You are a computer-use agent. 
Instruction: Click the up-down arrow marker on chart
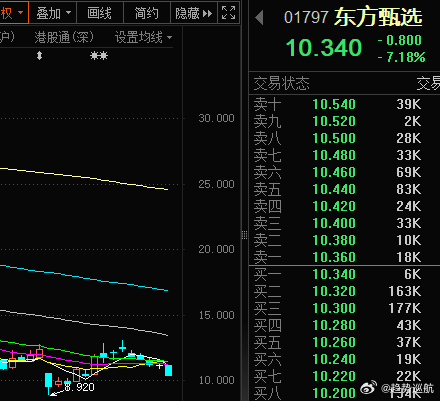pyautogui.click(x=39, y=55)
